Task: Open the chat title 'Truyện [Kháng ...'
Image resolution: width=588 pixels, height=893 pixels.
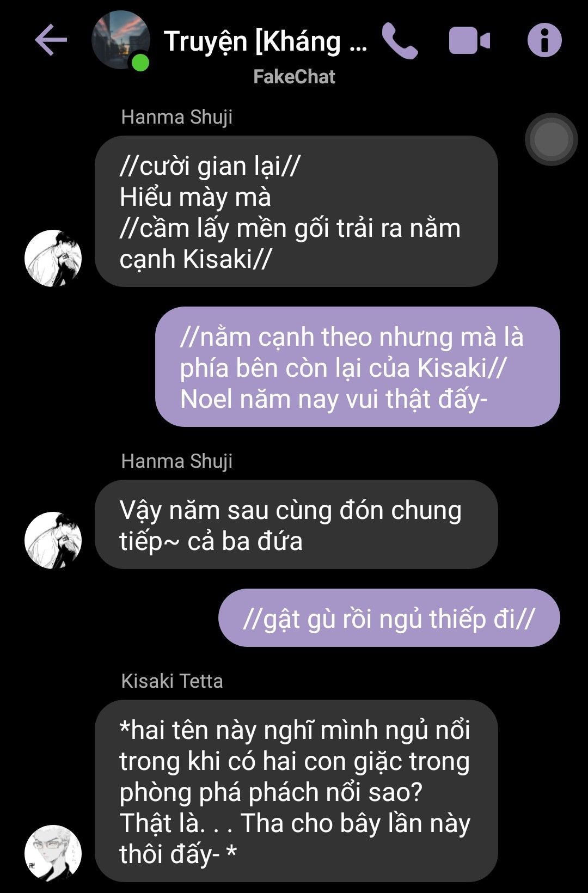Action: point(266,41)
